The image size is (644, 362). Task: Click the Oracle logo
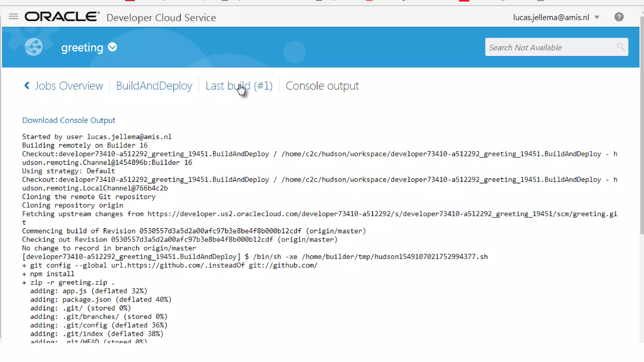62,17
